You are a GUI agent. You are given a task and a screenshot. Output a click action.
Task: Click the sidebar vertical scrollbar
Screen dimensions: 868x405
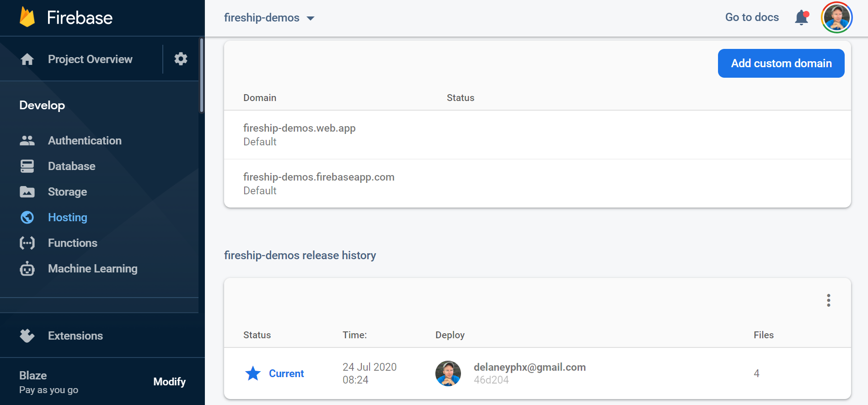[x=201, y=75]
